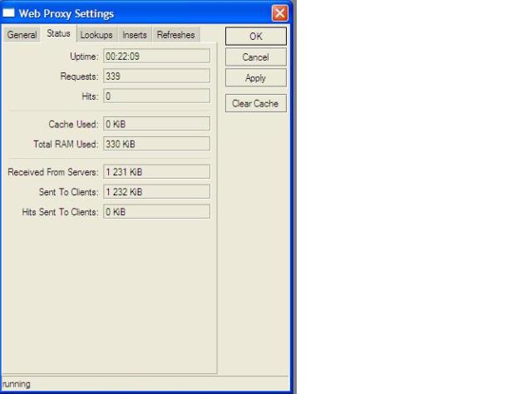Click the window icon in title bar
This screenshot has width=532, height=394.
click(8, 13)
